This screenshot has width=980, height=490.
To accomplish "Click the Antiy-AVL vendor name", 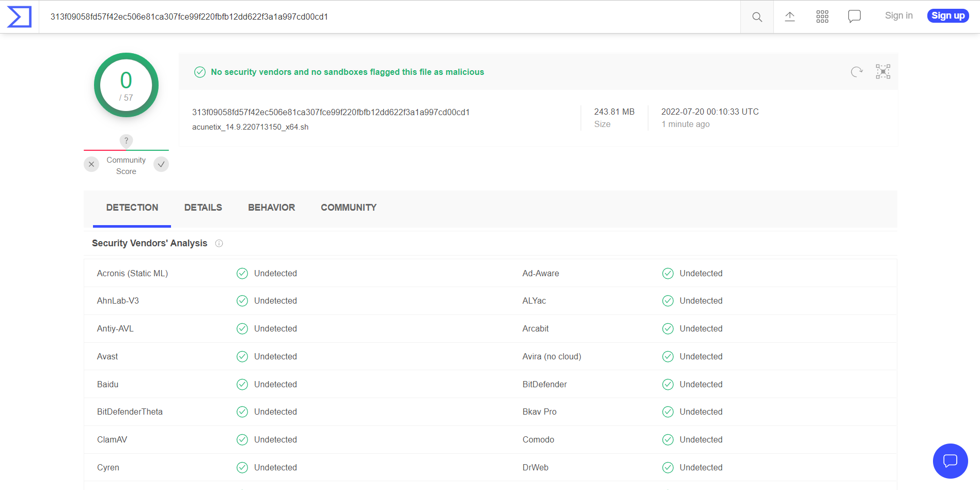I will pyautogui.click(x=115, y=328).
